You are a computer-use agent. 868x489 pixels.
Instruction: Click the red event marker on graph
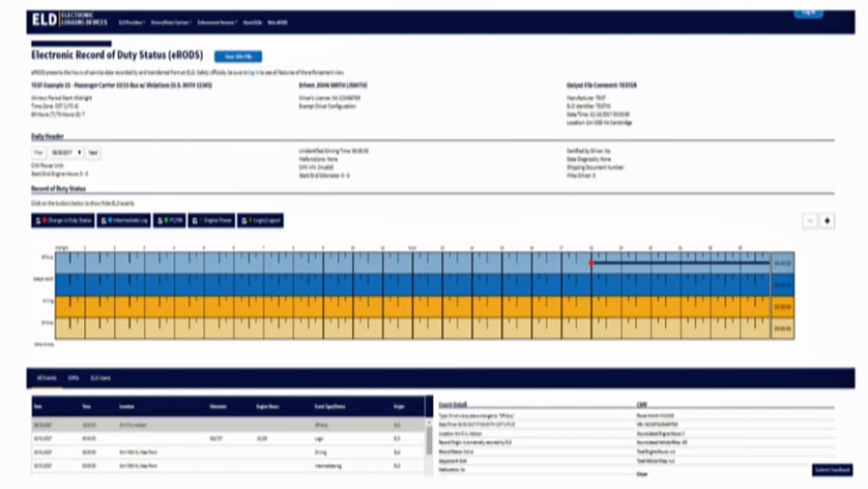tap(590, 262)
